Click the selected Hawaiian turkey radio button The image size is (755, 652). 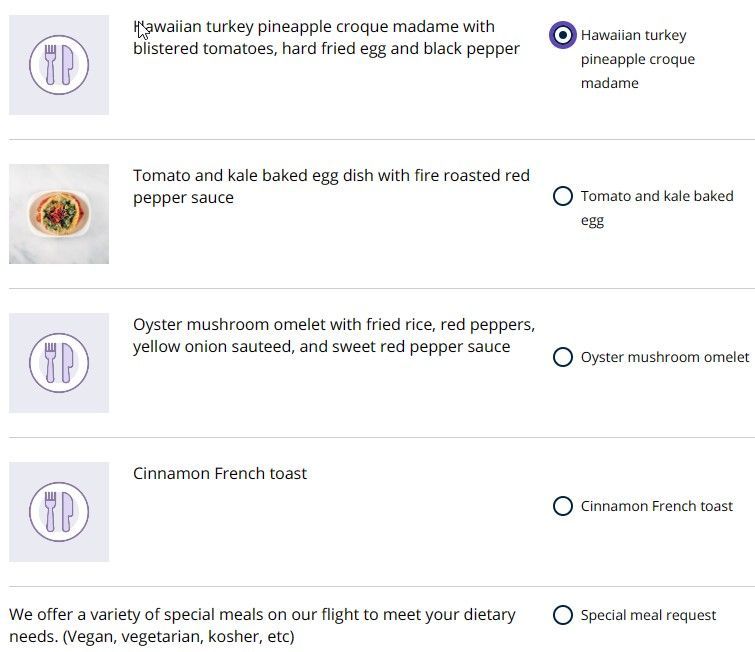pyautogui.click(x=562, y=35)
